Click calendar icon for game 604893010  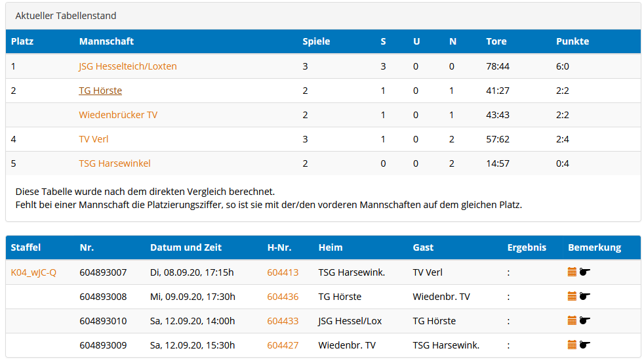pos(572,321)
